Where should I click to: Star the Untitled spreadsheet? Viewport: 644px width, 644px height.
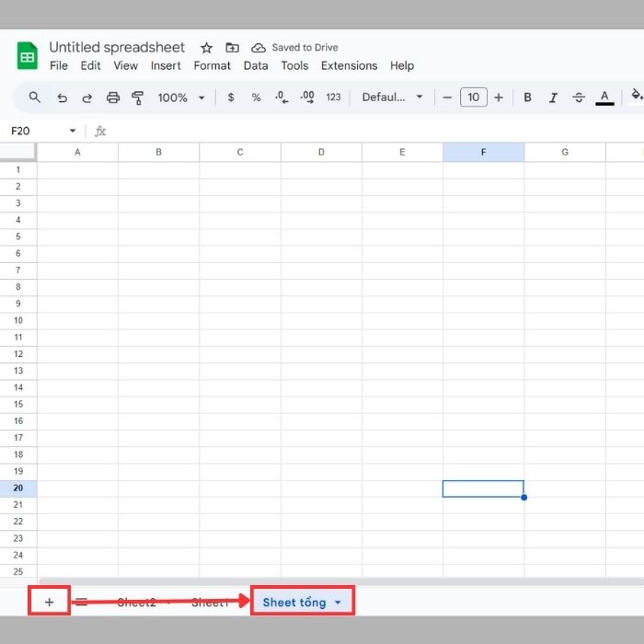(x=206, y=48)
